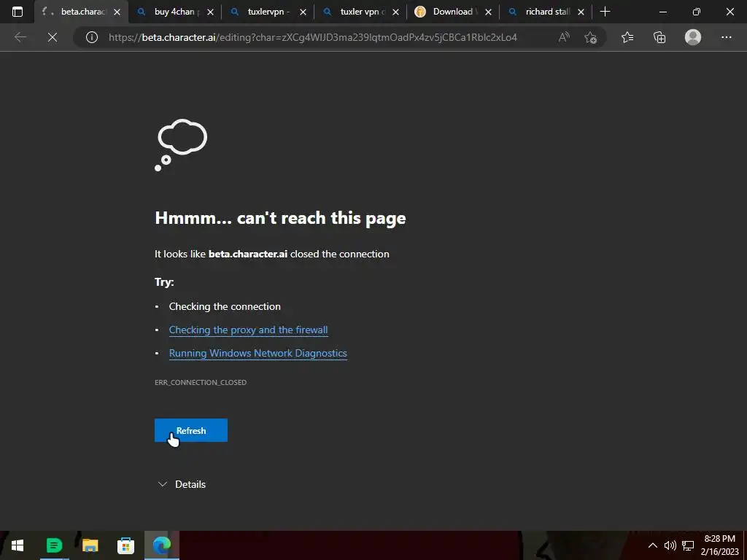Close the tuxler vpn tab
This screenshot has height=560, width=747.
click(x=395, y=12)
